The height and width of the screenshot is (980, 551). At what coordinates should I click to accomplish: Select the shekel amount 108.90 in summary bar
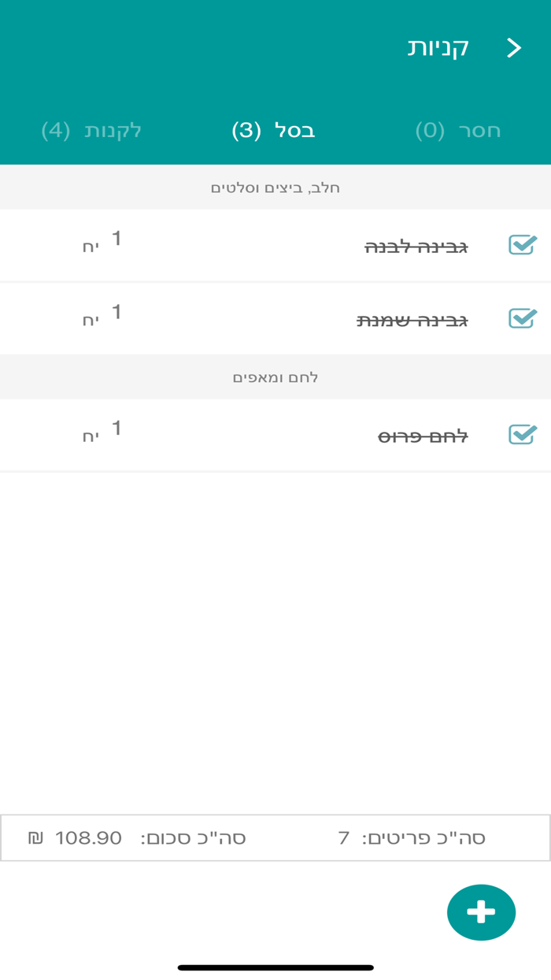point(87,837)
